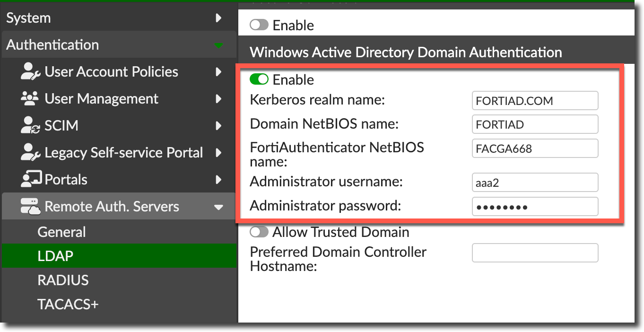Open Remote Auth. Servers section
This screenshot has width=644, height=332.
click(x=118, y=206)
